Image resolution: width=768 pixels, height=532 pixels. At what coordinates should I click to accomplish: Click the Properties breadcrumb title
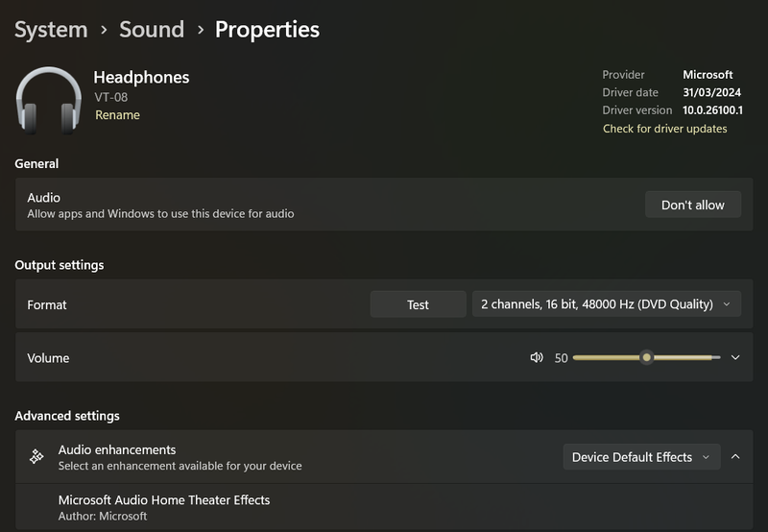coord(267,30)
